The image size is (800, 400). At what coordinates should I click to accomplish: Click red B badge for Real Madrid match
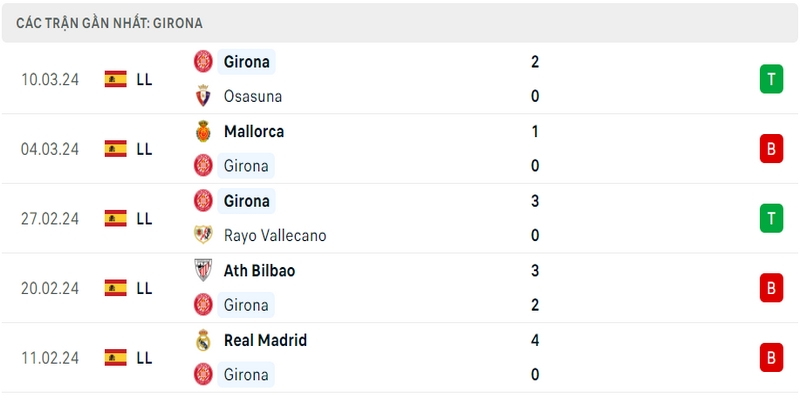771,357
